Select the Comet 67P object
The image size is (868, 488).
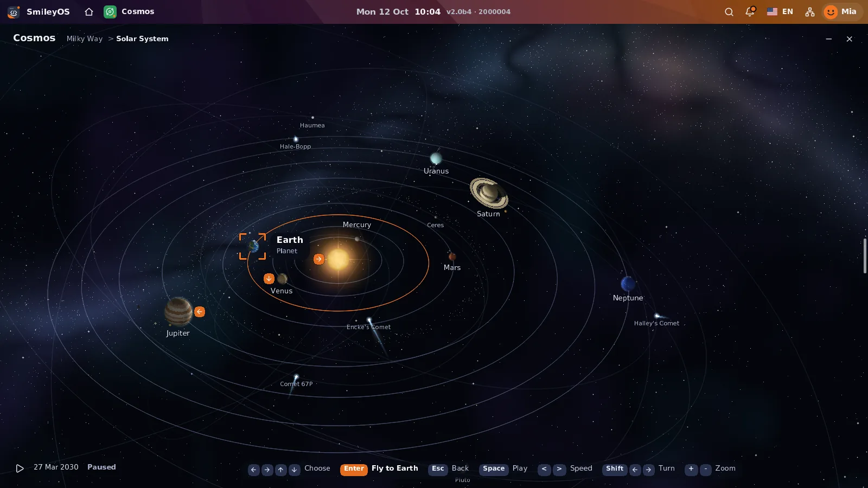(296, 376)
